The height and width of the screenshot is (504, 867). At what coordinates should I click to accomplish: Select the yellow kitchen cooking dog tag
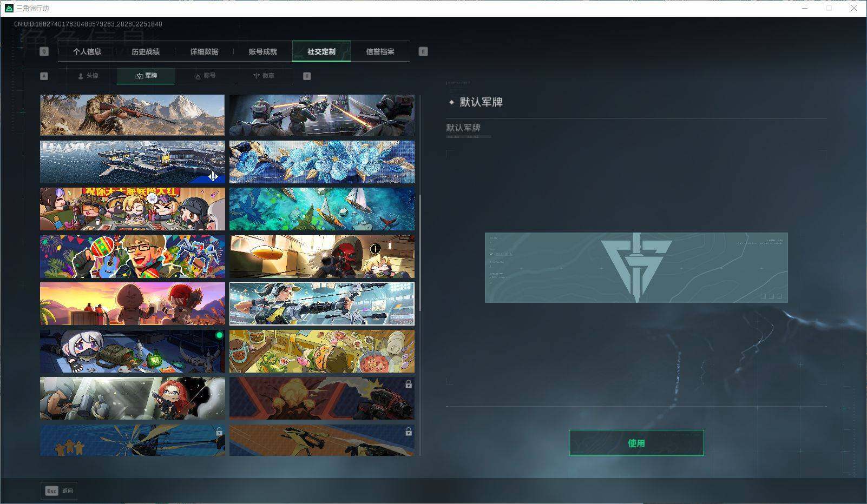coord(322,351)
